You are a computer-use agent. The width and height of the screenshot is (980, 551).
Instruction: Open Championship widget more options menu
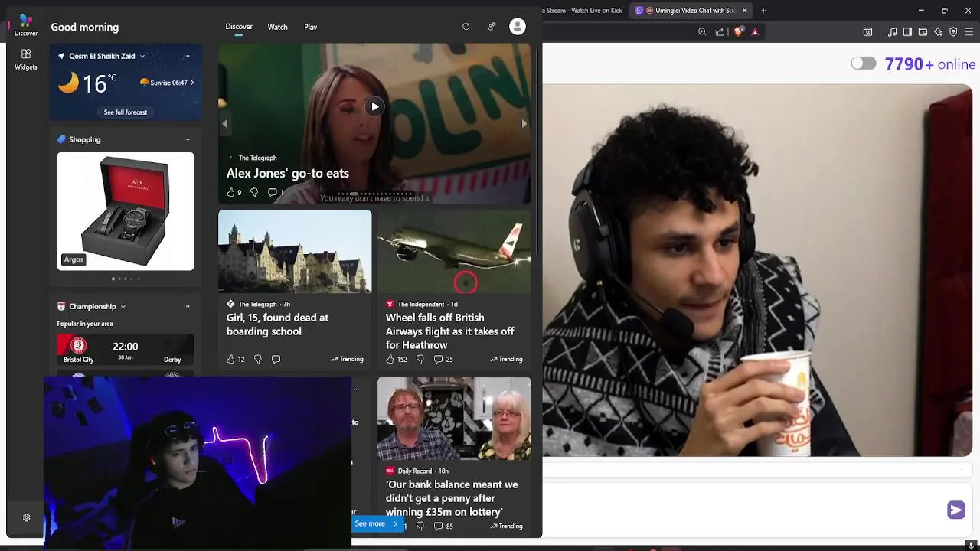186,306
